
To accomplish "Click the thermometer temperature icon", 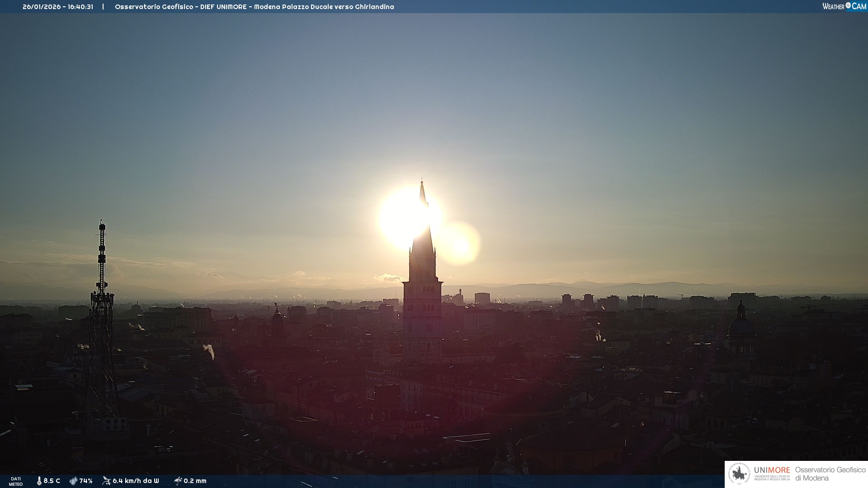I will click(x=39, y=481).
